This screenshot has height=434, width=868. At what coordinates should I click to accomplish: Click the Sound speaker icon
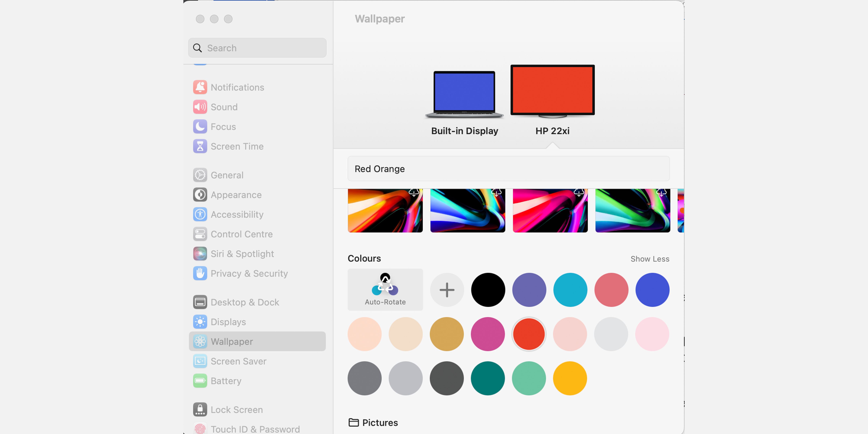click(200, 107)
